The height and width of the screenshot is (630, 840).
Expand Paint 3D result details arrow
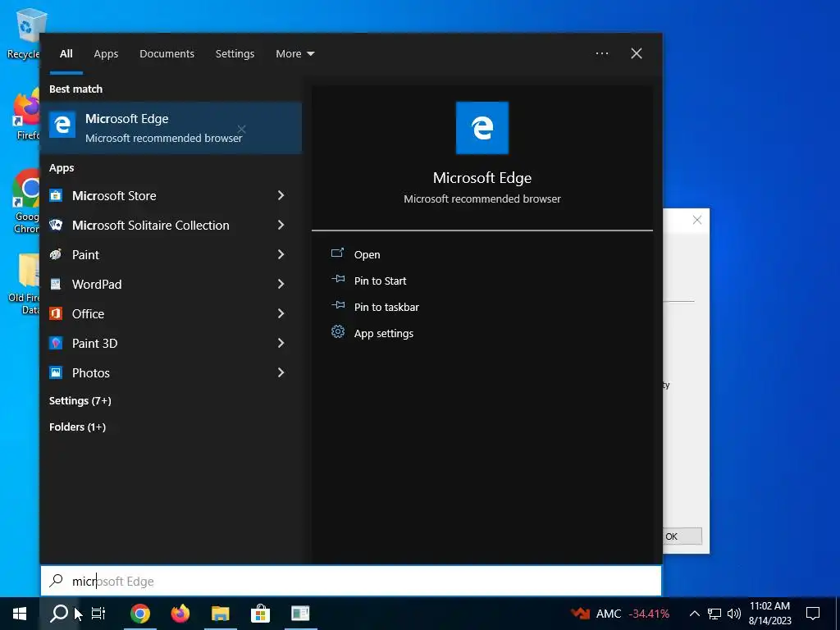point(281,343)
